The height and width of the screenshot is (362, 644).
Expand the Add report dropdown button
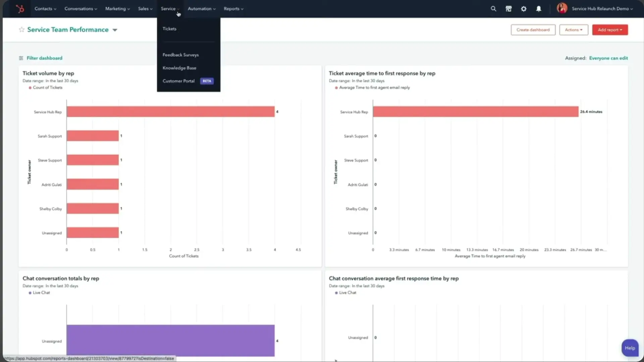click(610, 30)
